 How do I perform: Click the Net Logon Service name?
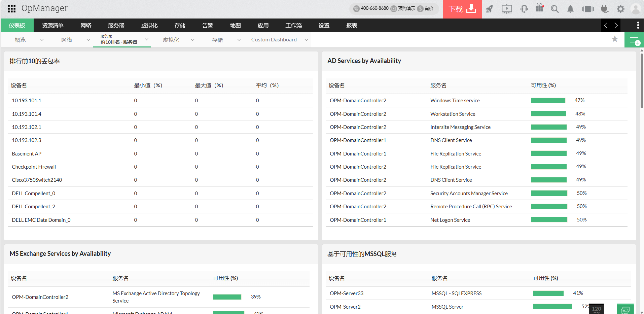[450, 220]
